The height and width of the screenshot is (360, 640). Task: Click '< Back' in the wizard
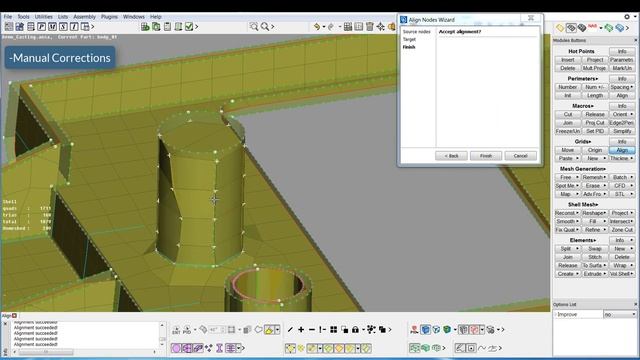coord(451,156)
